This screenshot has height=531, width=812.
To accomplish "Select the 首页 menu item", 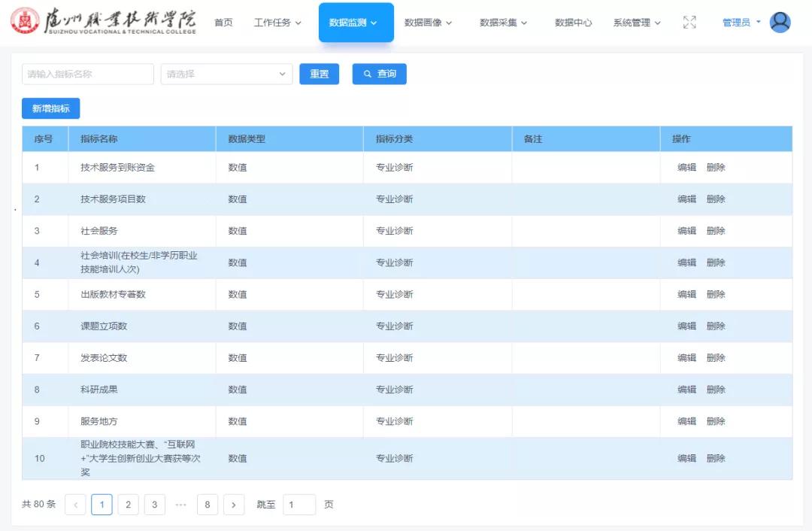I will 223,23.
